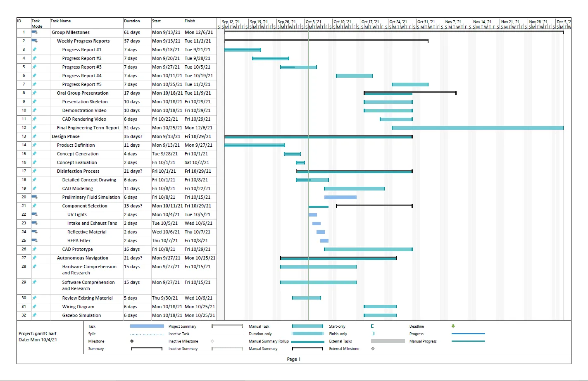Click the Progress Report #4 Gantt bar

pyautogui.click(x=354, y=76)
